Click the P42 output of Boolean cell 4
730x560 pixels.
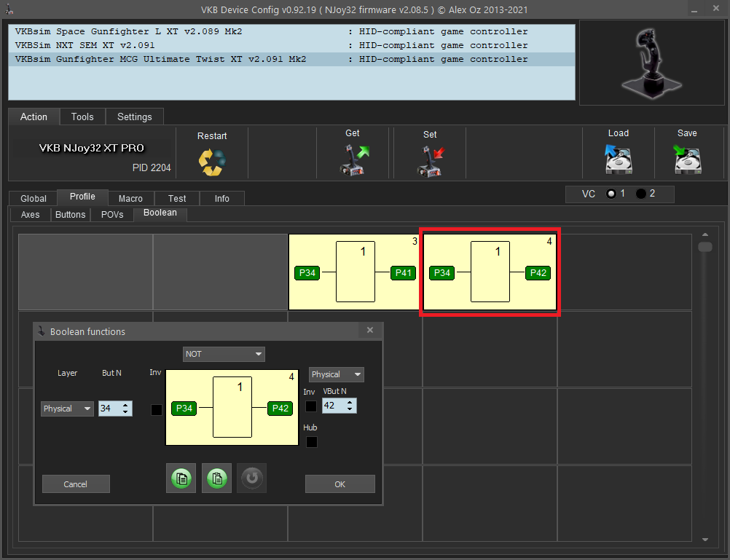click(538, 273)
